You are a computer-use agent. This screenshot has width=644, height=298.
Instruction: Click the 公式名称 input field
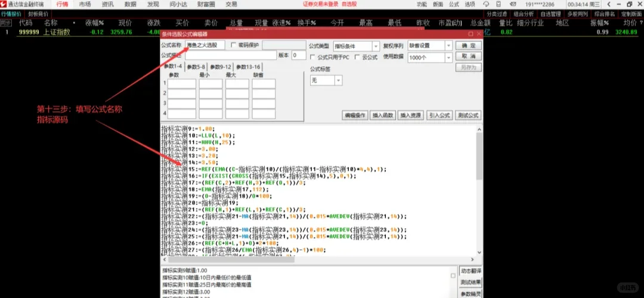(x=205, y=45)
